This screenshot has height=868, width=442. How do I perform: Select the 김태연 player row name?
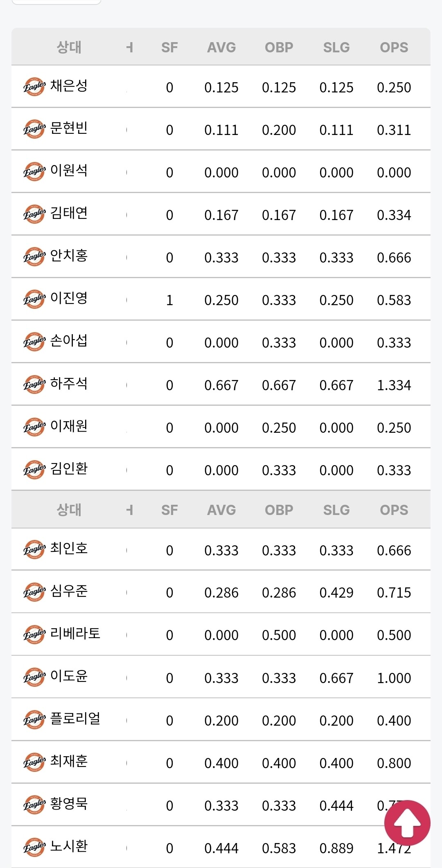(69, 213)
